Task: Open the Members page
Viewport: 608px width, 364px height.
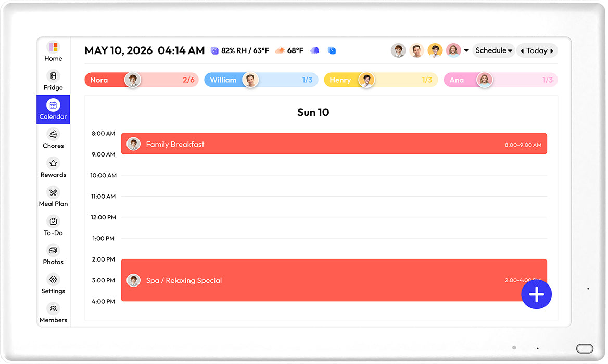Action: (53, 313)
